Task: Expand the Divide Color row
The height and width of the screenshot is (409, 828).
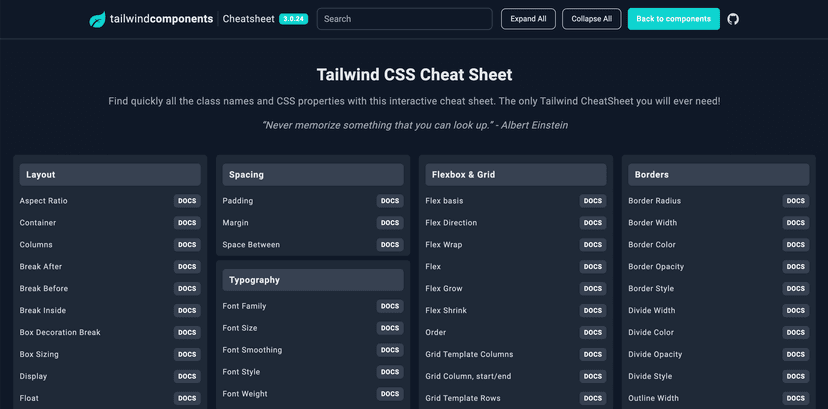Action: [x=651, y=333]
